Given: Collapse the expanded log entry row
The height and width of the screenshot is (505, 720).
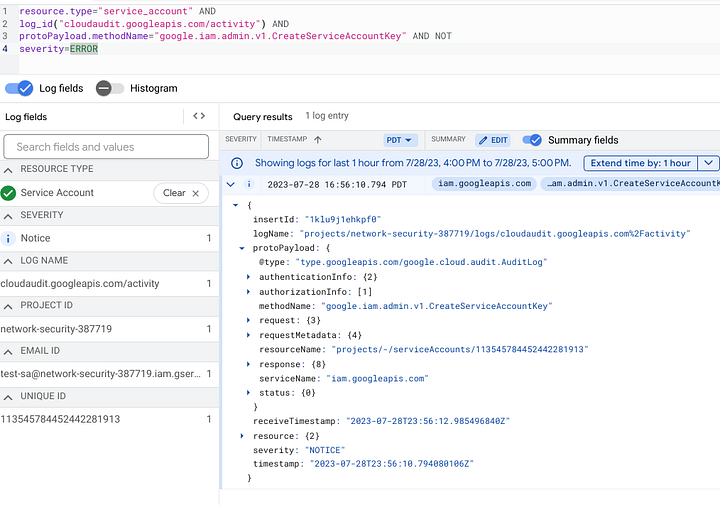Looking at the screenshot, I should 231,184.
